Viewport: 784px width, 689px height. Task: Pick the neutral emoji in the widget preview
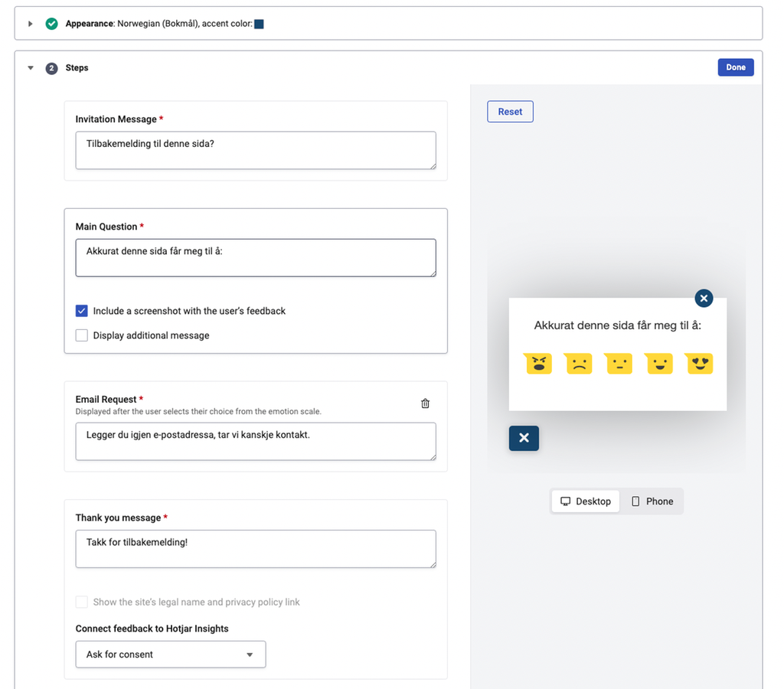[x=619, y=364]
